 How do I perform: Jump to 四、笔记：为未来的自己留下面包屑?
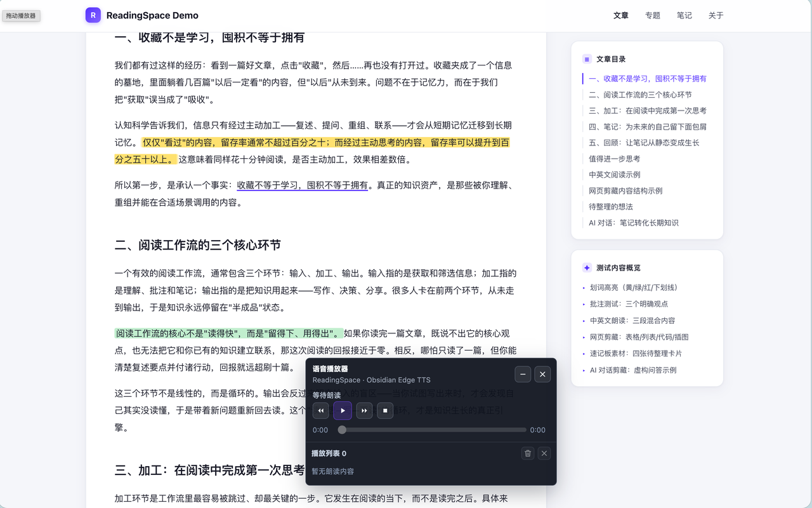click(x=648, y=126)
